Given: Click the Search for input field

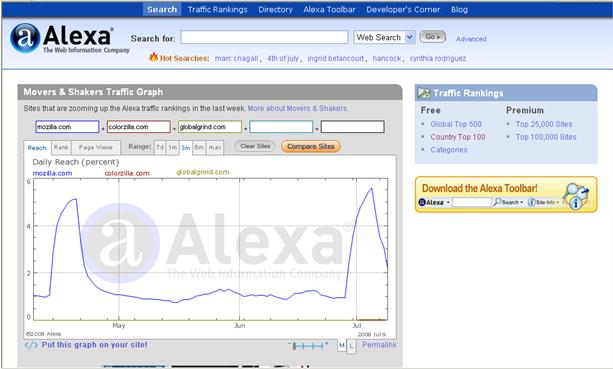Looking at the screenshot, I should [264, 38].
